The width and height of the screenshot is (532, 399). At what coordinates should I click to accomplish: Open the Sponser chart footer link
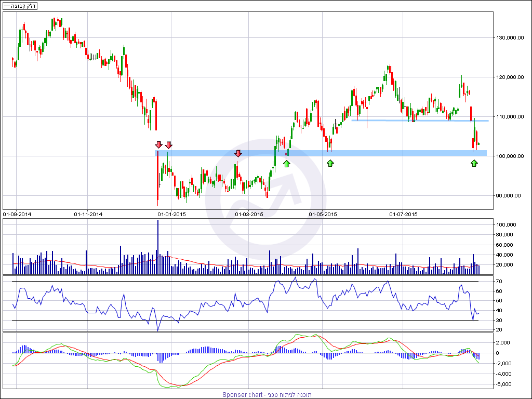pos(267,394)
